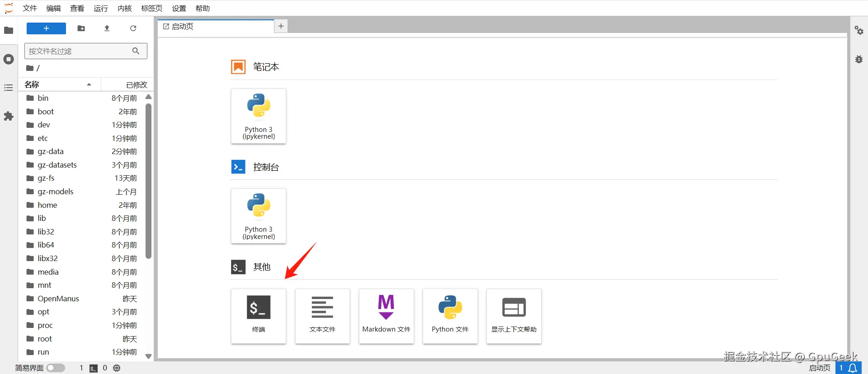Add a new tab with plus button
Viewport: 868px width, 374px height.
coord(281,26)
